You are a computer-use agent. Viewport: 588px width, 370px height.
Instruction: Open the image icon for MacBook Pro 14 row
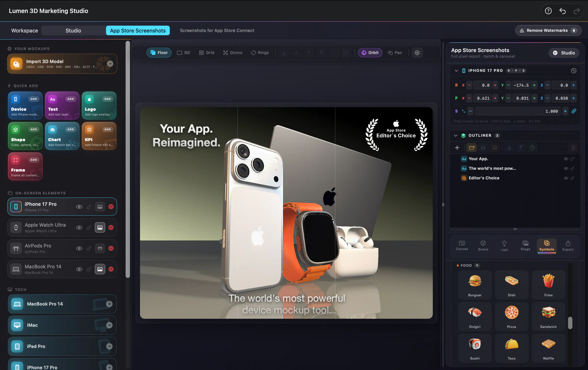tap(100, 269)
